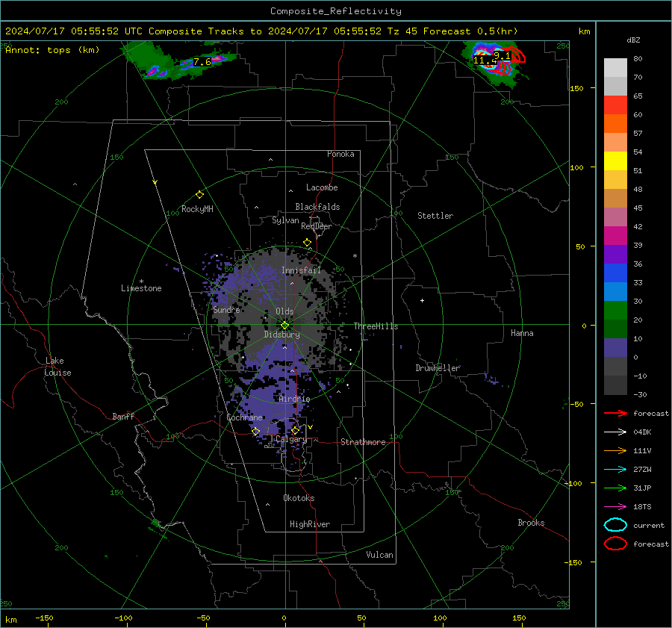Screen dimensions: 672x628
Task: Click the ThreeHills town label
Action: coord(376,326)
